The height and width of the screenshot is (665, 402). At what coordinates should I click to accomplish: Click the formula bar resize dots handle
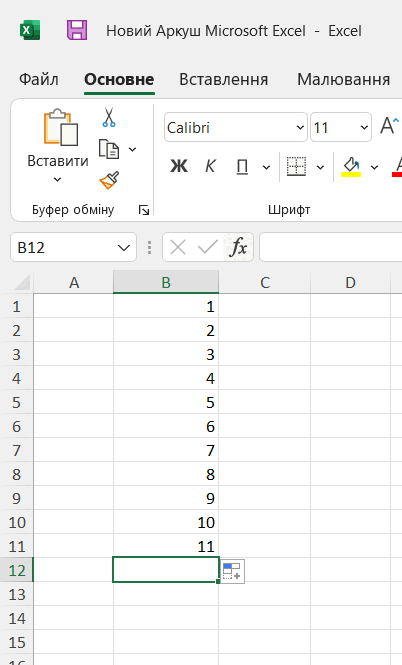149,247
